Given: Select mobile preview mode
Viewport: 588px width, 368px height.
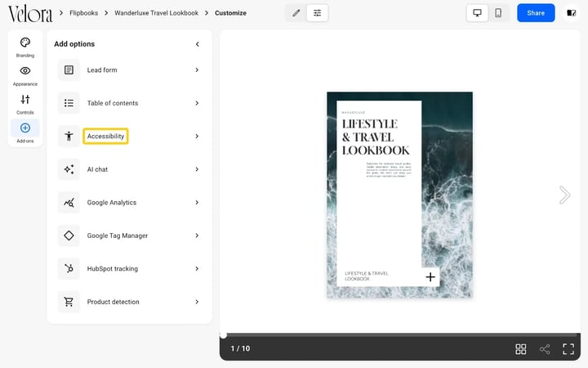Looking at the screenshot, I should 498,13.
